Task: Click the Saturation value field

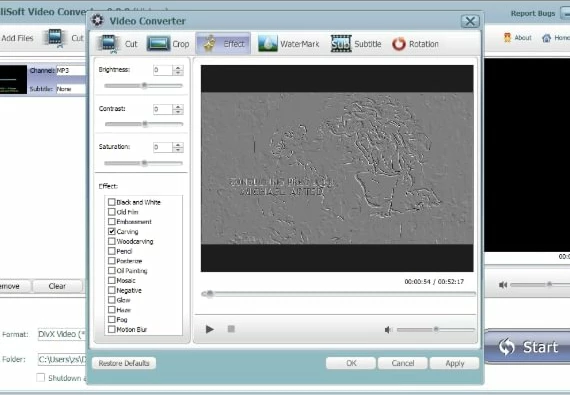Action: [x=163, y=148]
